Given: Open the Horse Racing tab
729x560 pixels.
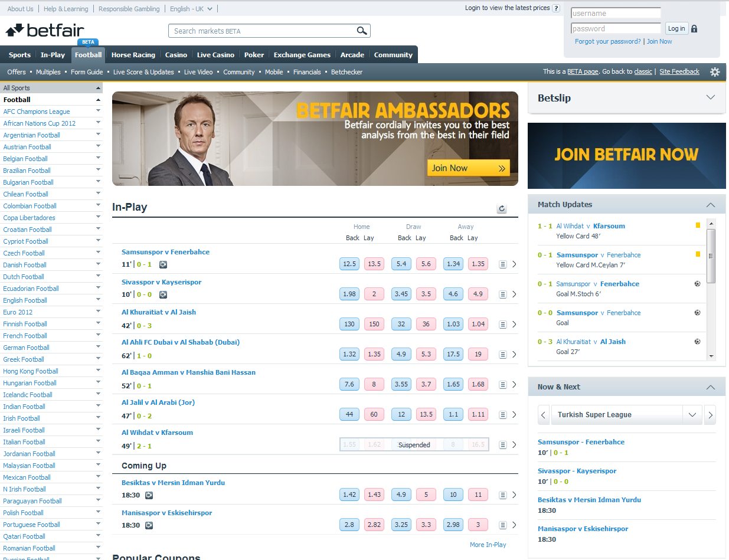Looking at the screenshot, I should coord(133,55).
